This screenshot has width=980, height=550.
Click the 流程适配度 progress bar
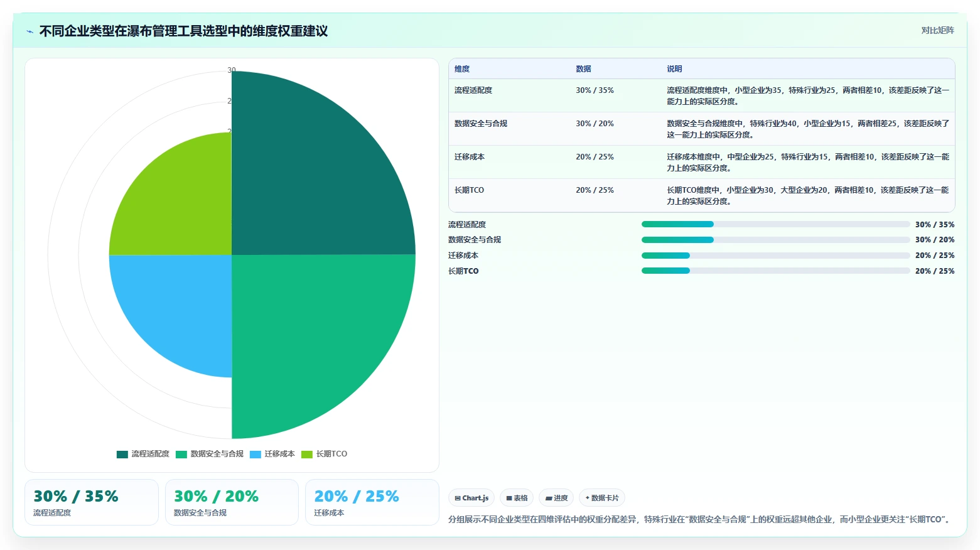pyautogui.click(x=775, y=224)
